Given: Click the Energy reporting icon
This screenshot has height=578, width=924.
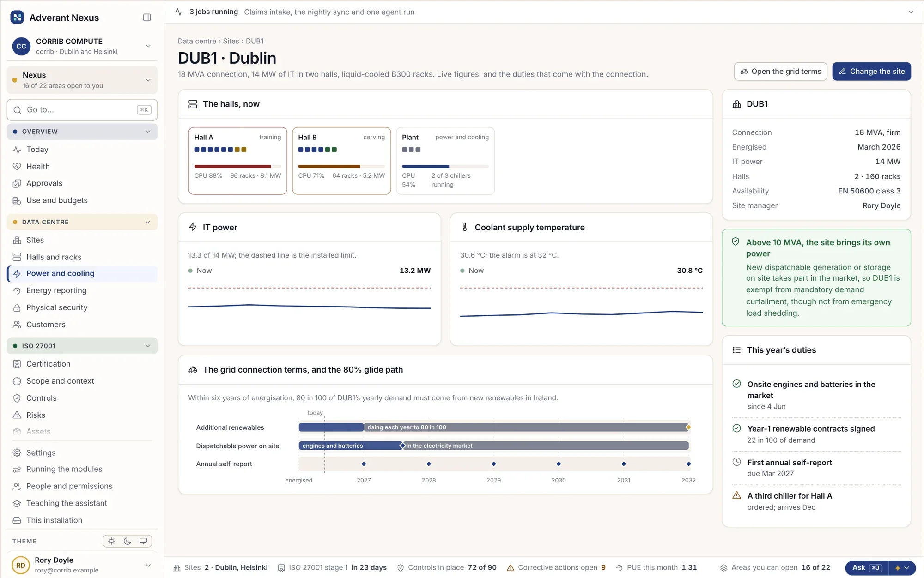Looking at the screenshot, I should pyautogui.click(x=17, y=291).
